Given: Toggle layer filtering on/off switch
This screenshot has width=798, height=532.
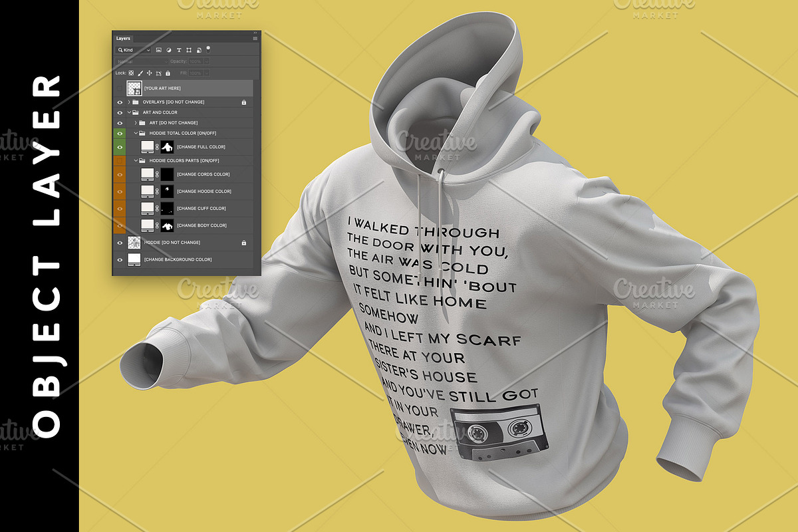Looking at the screenshot, I should 208,50.
